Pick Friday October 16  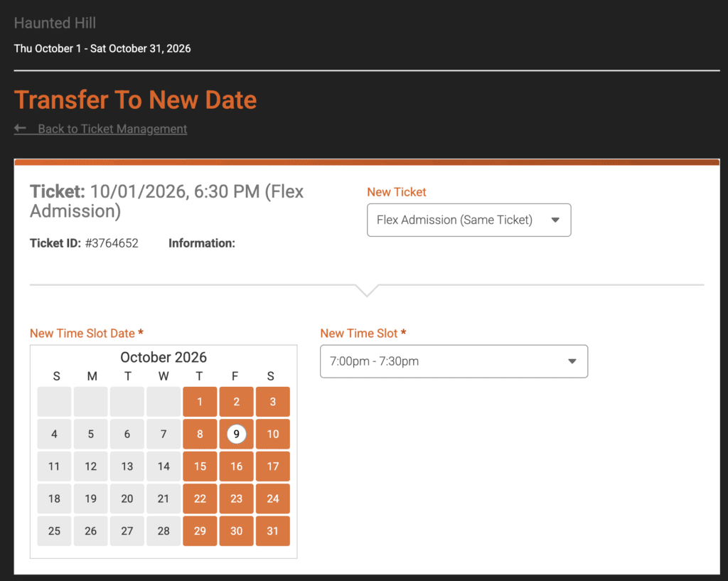pos(236,467)
